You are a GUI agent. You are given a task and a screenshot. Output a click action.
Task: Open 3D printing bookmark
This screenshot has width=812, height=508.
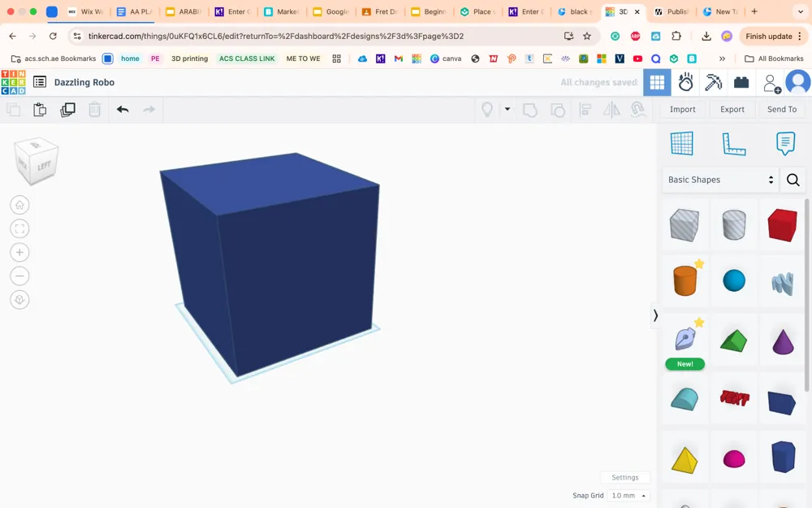[189, 59]
